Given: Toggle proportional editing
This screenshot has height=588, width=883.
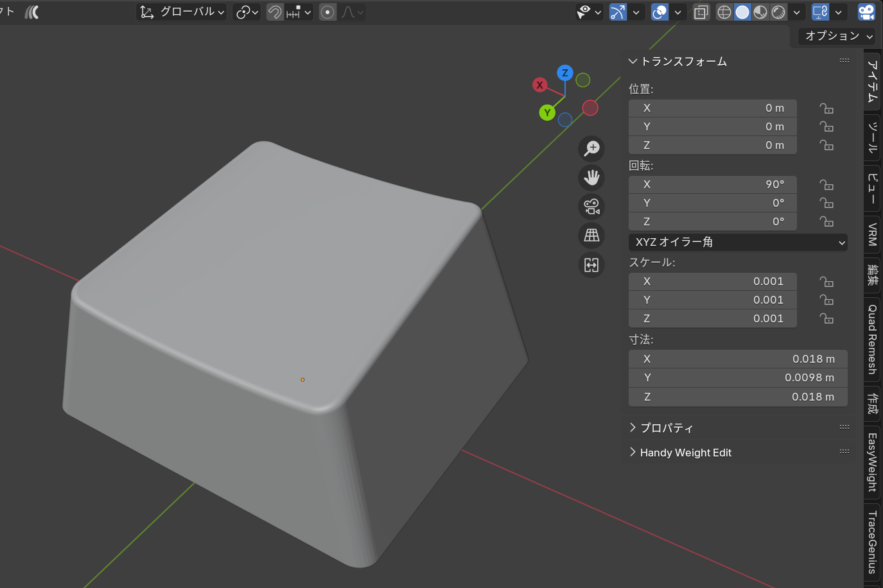Looking at the screenshot, I should (328, 12).
